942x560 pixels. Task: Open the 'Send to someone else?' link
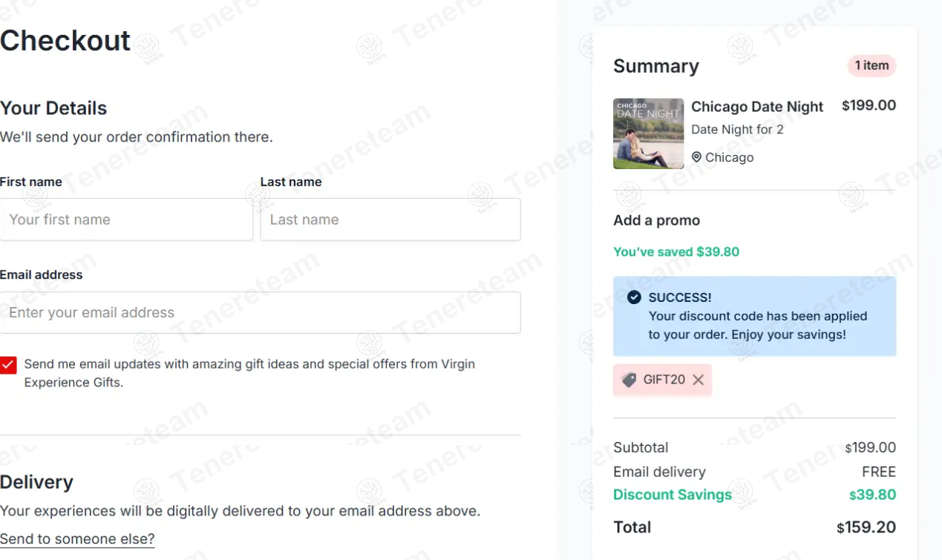pyautogui.click(x=77, y=538)
